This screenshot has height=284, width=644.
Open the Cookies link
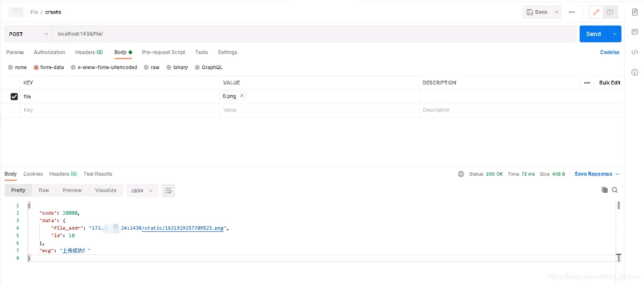click(x=610, y=52)
